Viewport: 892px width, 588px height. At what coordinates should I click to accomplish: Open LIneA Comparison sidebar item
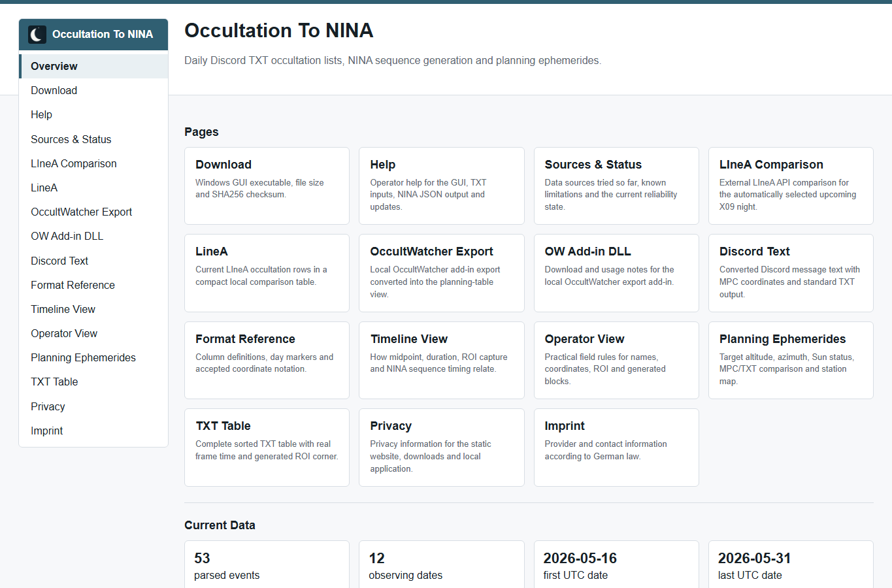point(93,163)
